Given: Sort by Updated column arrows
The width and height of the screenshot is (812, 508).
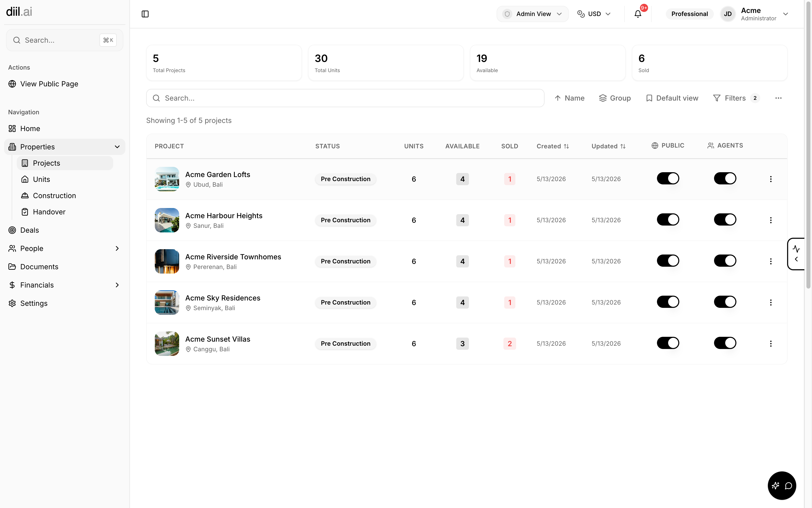Looking at the screenshot, I should point(623,146).
